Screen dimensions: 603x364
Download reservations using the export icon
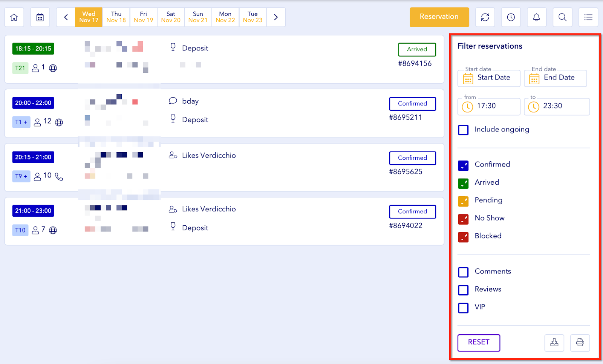[554, 343]
